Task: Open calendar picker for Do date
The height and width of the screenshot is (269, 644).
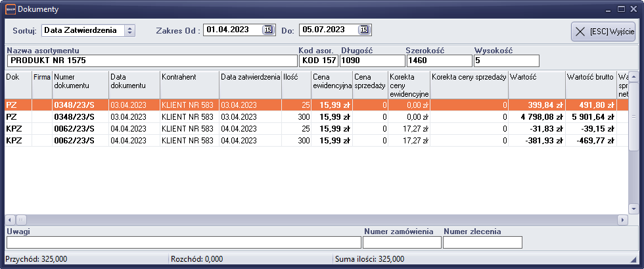Action: 364,30
